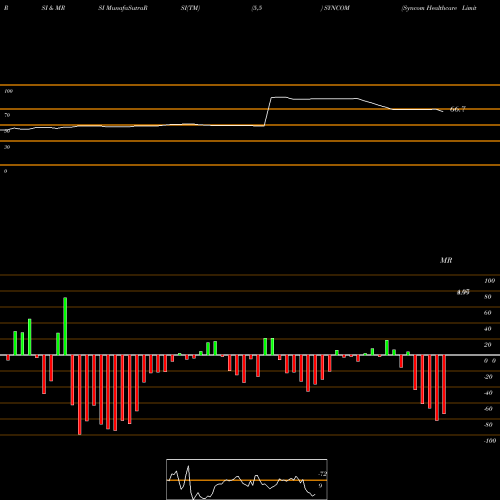Click the '72' value in mini chart
The height and width of the screenshot is (500, 500).
click(323, 474)
